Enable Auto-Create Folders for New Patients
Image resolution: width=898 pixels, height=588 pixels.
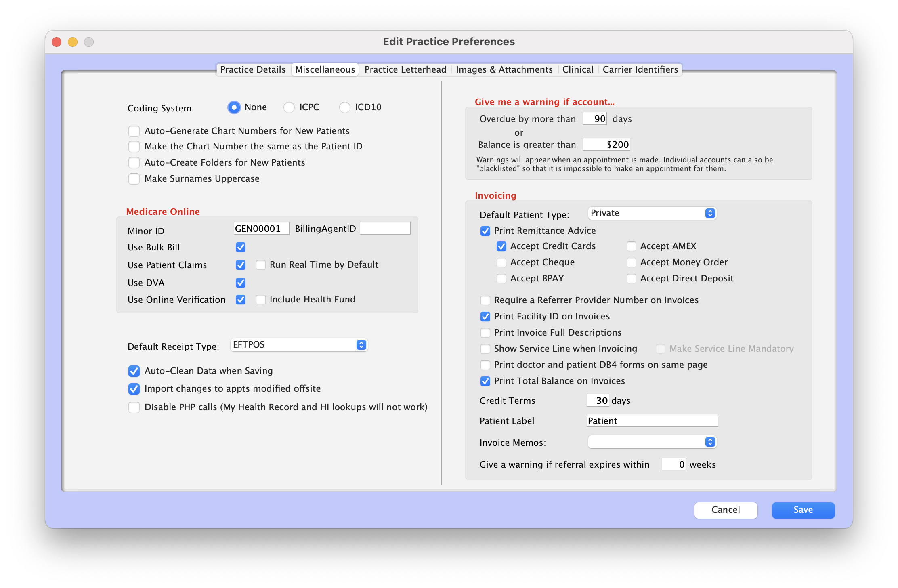pos(134,163)
